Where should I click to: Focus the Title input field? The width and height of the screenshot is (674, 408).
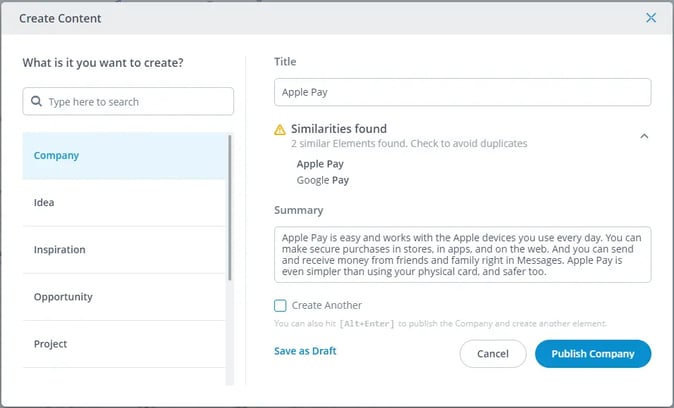463,92
